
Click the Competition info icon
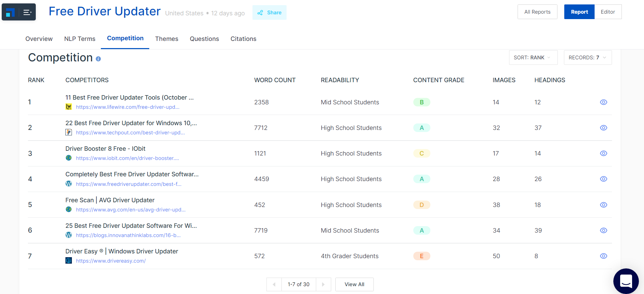[x=98, y=59]
